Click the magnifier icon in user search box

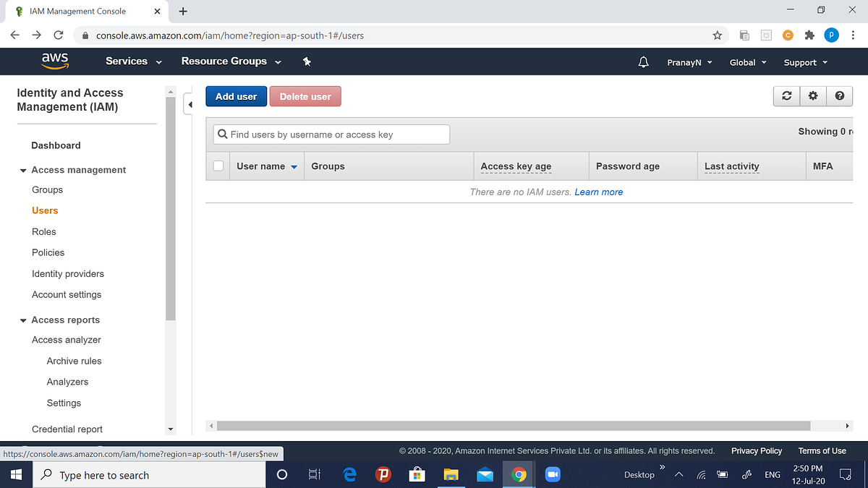[x=223, y=134]
